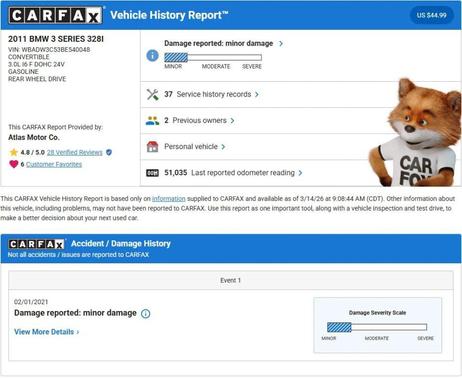Click the blue info icon beside Damage reported
462x378 pixels.
click(153, 55)
